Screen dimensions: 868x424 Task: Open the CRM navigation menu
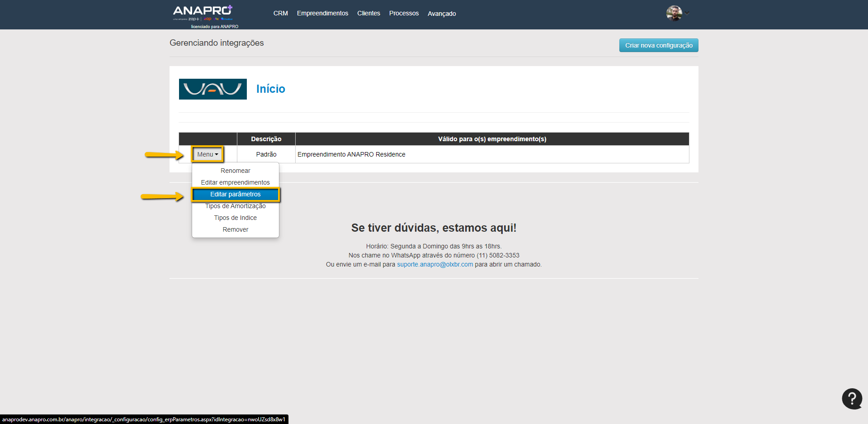click(280, 14)
